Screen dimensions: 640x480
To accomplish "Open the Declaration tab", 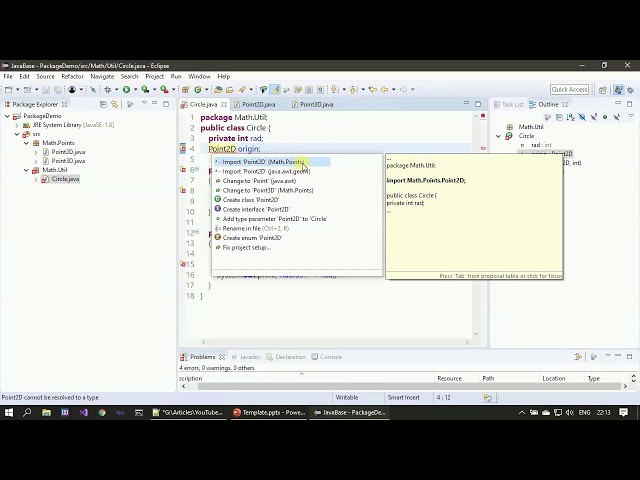I will [x=286, y=357].
